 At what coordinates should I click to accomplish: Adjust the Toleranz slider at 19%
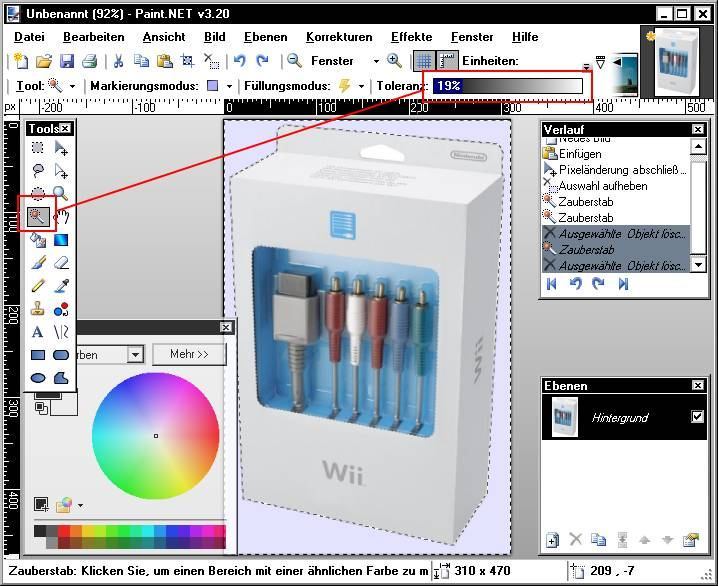508,86
